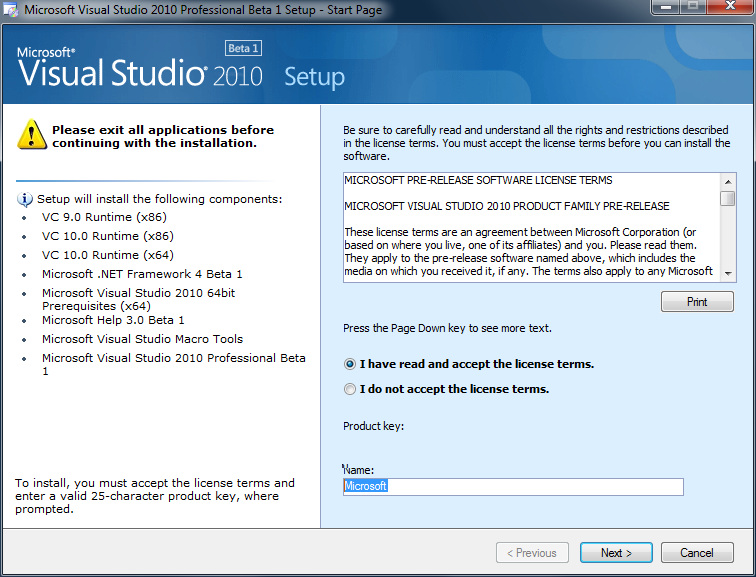Click the yellow warning triangle icon
The width and height of the screenshot is (756, 577).
[x=32, y=134]
